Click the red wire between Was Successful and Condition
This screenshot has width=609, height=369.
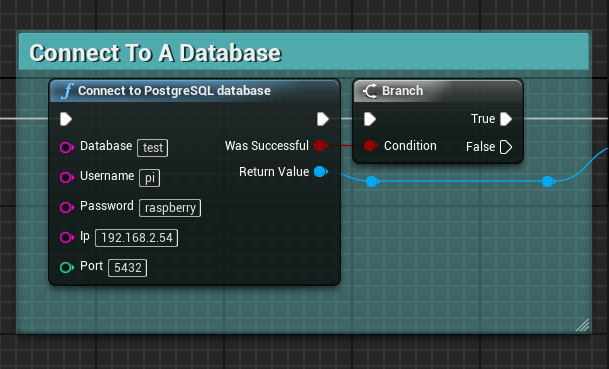point(346,146)
